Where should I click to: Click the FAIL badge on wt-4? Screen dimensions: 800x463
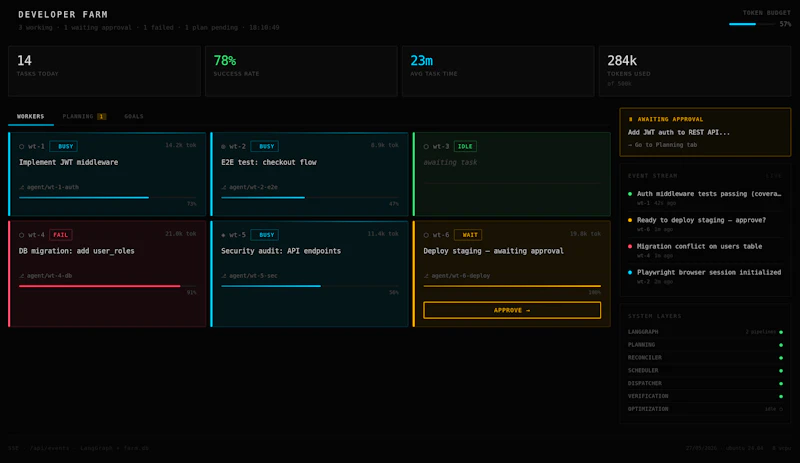(x=61, y=235)
